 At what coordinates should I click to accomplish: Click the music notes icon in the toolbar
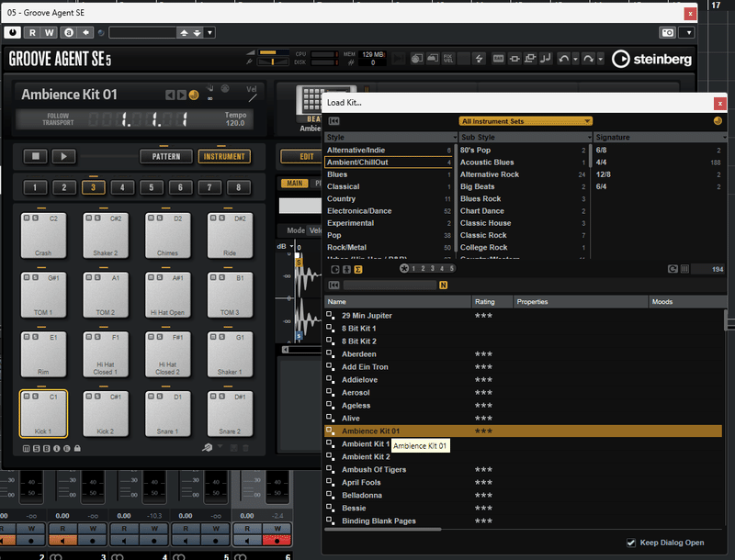[x=545, y=59]
